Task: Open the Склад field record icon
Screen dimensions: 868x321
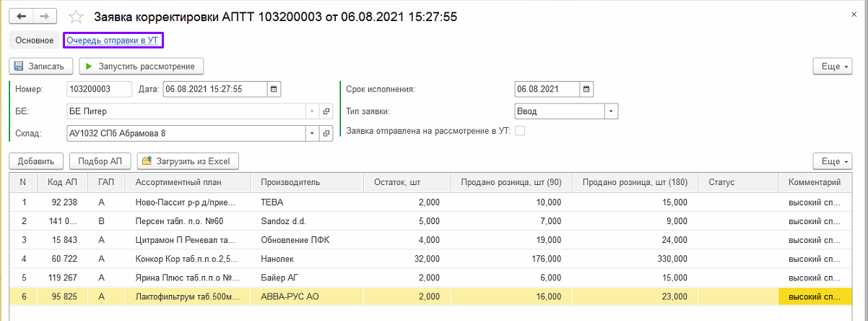Action: (326, 134)
